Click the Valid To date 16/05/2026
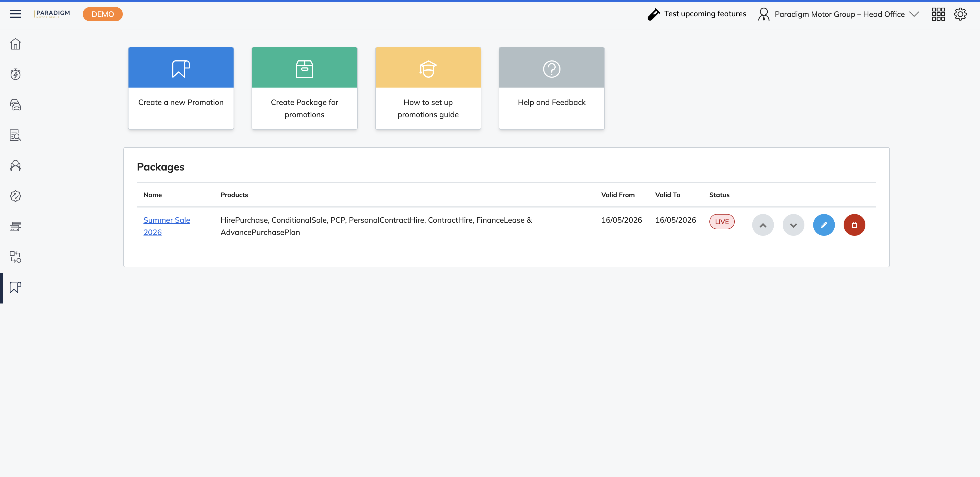 click(676, 220)
